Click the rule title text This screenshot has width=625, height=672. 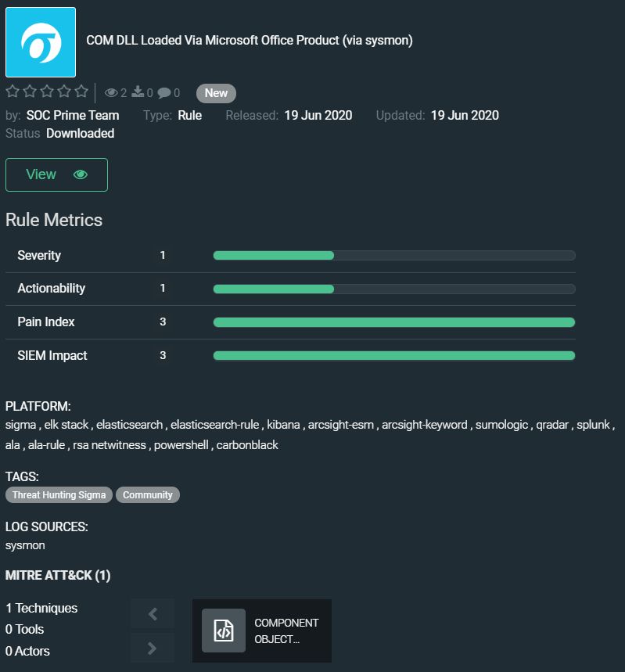(250, 41)
